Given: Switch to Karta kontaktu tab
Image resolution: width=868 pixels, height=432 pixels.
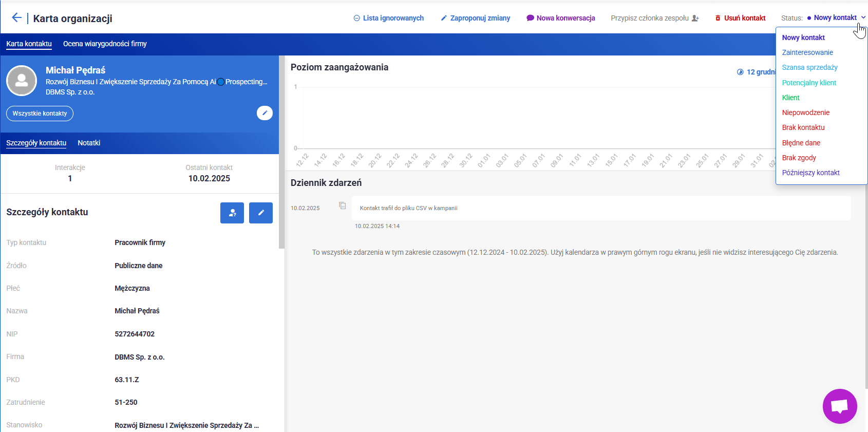Looking at the screenshot, I should coord(29,44).
